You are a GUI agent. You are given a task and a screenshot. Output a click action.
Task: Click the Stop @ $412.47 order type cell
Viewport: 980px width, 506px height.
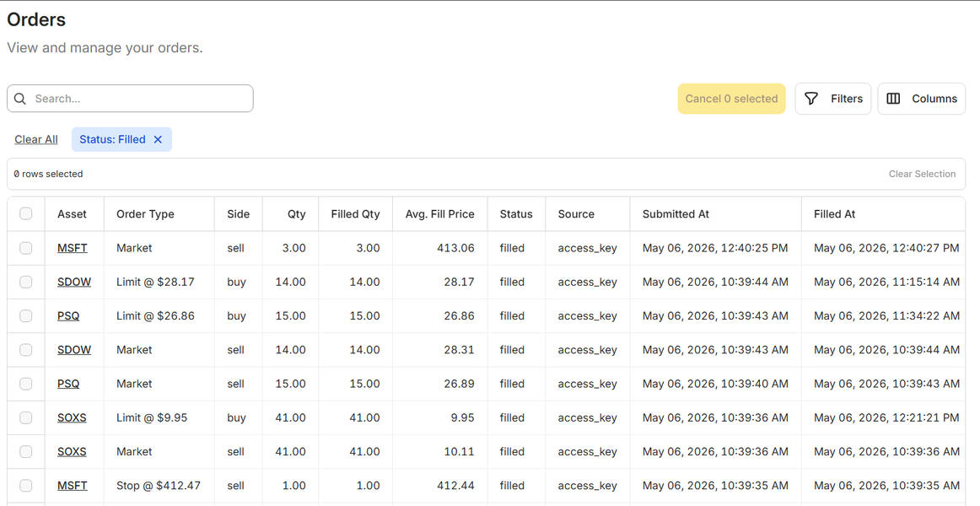pos(158,486)
